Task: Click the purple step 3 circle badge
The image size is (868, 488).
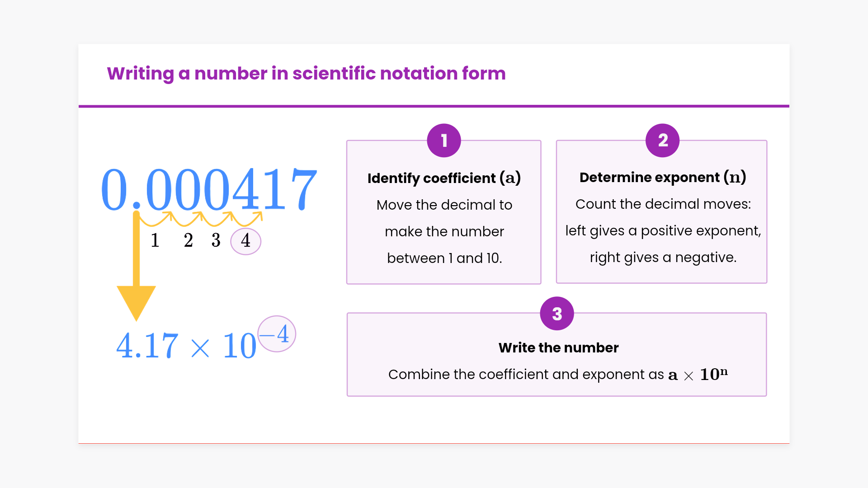Action: tap(557, 314)
